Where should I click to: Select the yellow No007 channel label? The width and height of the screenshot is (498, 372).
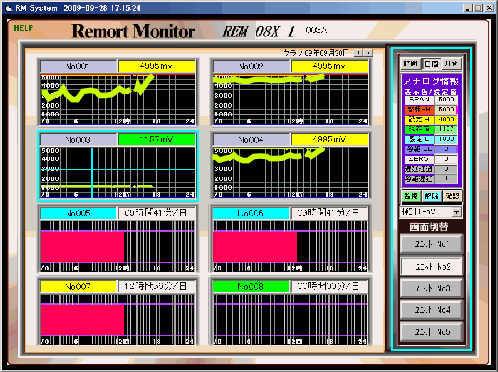tap(78, 286)
